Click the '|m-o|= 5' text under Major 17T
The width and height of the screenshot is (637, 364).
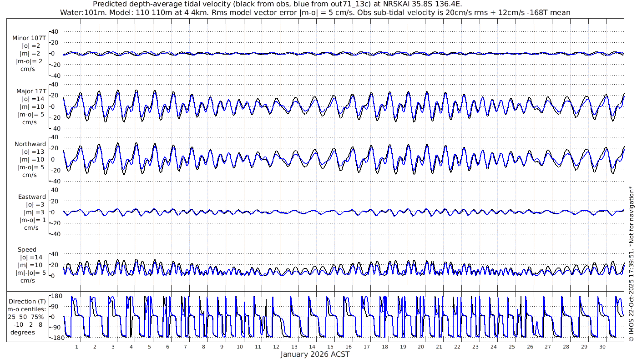tap(30, 114)
